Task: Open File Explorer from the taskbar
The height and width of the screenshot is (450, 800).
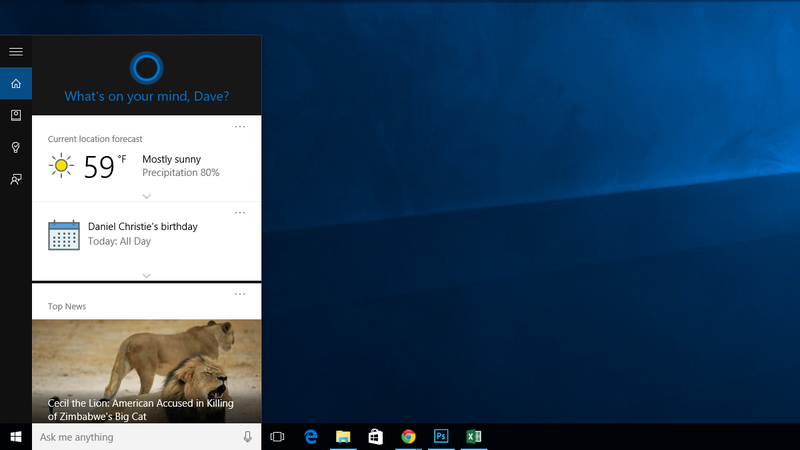Action: point(343,437)
